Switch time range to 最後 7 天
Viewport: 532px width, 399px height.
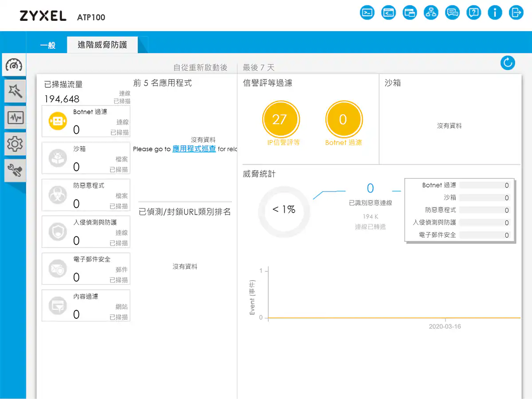259,67
